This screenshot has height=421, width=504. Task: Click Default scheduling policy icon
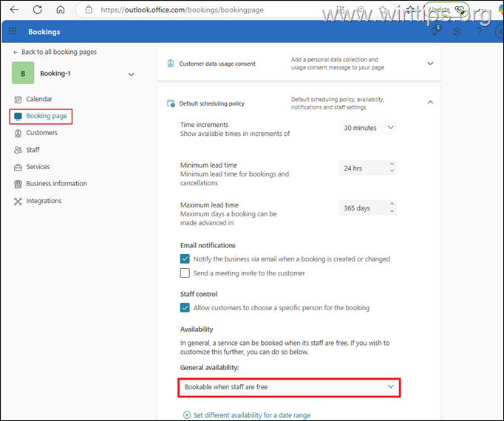click(171, 103)
